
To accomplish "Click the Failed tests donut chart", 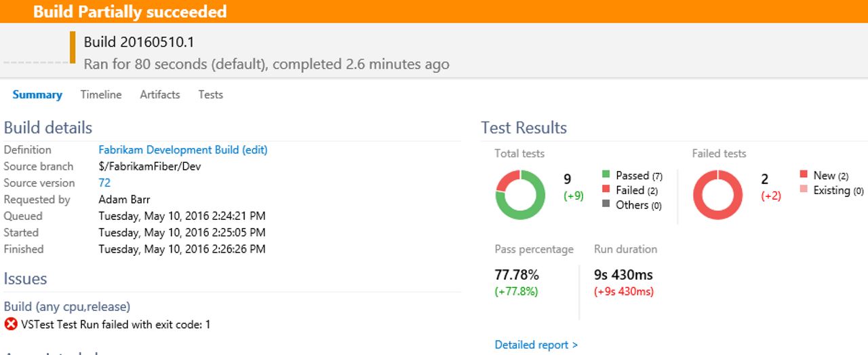I will pyautogui.click(x=717, y=194).
